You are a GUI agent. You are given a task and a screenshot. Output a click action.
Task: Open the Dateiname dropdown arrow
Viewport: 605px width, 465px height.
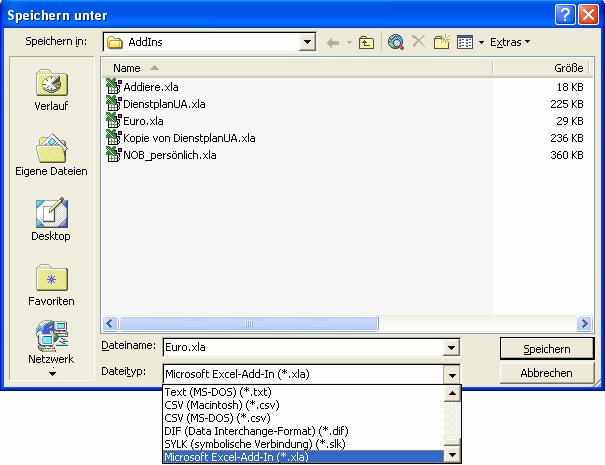click(452, 348)
